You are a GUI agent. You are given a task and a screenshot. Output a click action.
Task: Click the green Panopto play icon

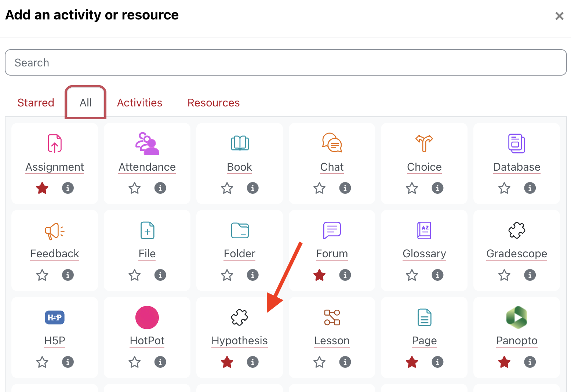[x=517, y=317]
